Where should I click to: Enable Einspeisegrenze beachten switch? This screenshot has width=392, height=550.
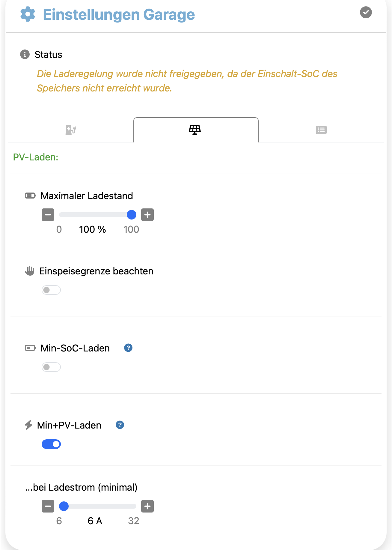[x=51, y=290]
